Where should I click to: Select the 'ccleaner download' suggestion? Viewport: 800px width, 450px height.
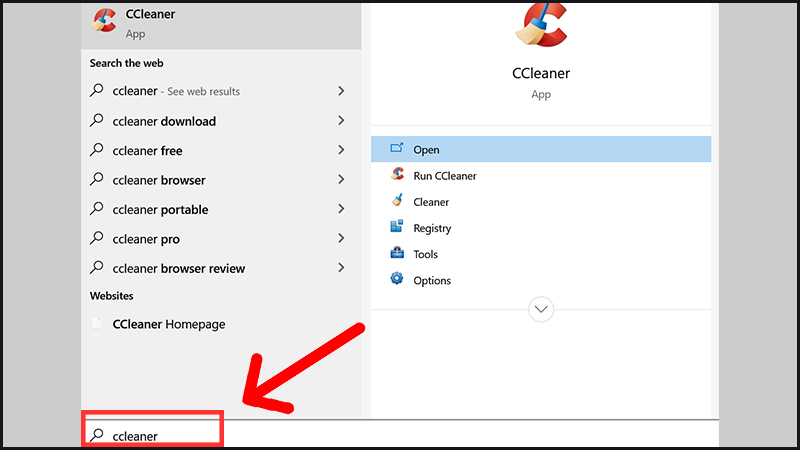pyautogui.click(x=221, y=121)
